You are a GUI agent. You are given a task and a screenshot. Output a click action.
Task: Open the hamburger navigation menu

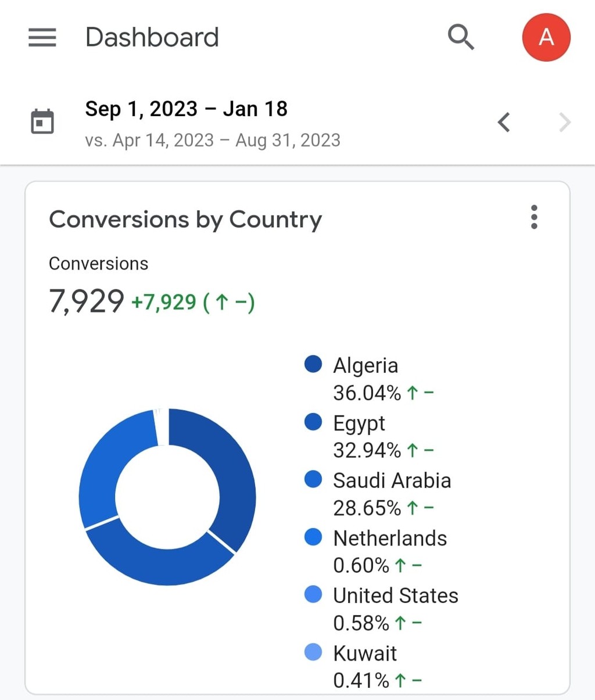42,37
